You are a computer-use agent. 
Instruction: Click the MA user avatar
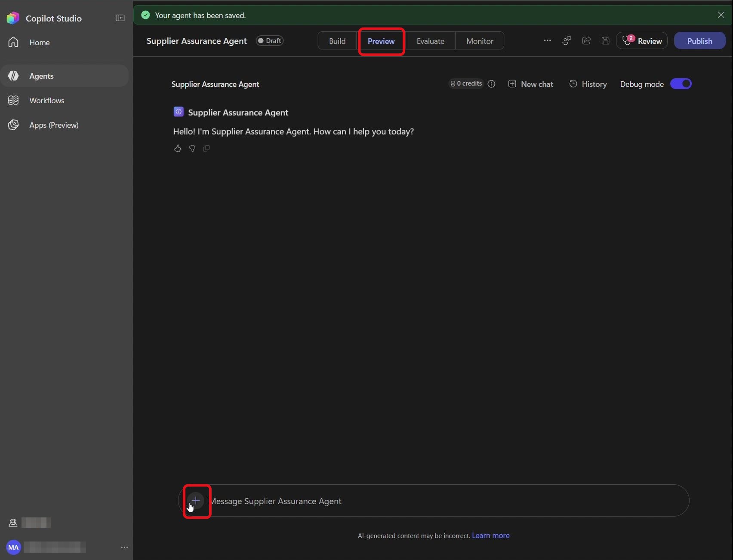pyautogui.click(x=13, y=547)
